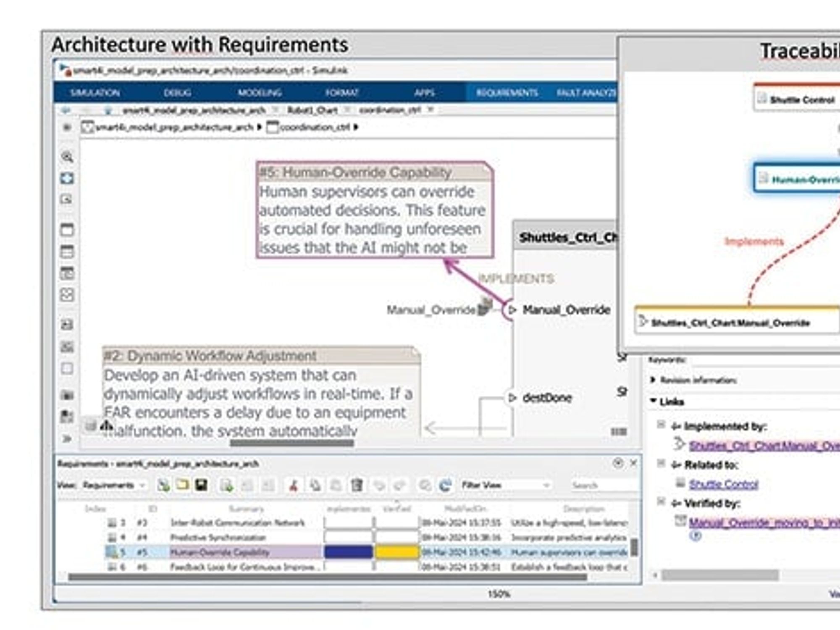Viewport: 840px width, 630px height.
Task: Delete the requirement with trash can icon
Action: [357, 486]
